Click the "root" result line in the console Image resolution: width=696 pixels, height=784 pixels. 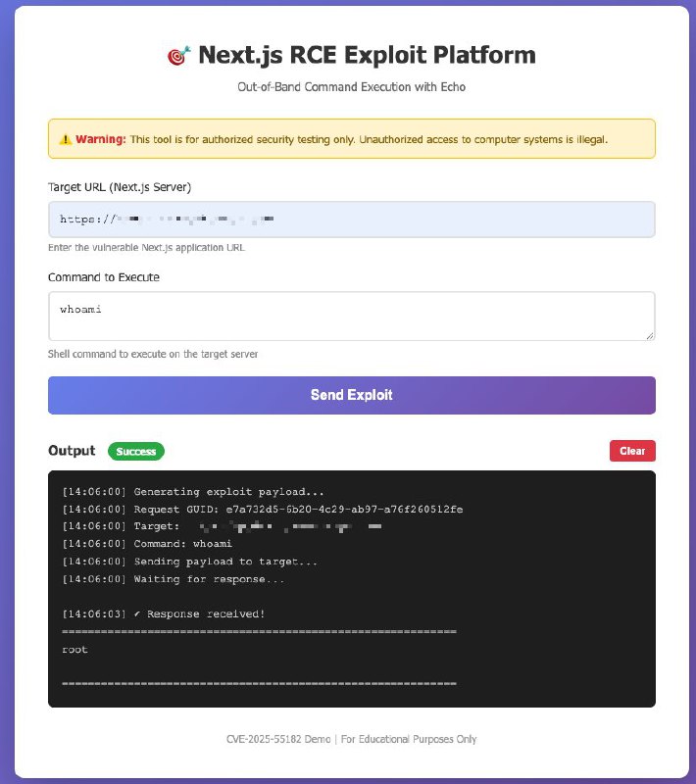click(75, 650)
